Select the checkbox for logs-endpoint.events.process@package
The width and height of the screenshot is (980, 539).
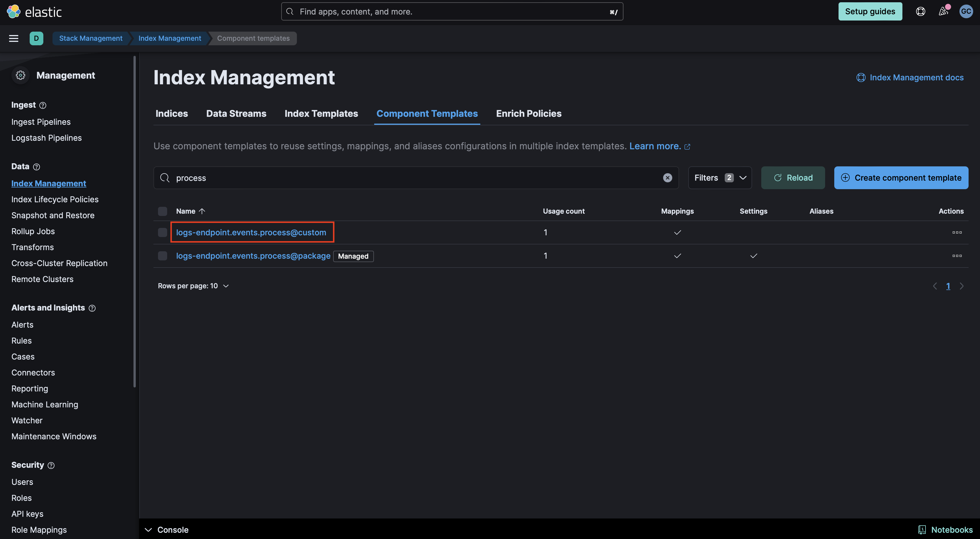(163, 256)
